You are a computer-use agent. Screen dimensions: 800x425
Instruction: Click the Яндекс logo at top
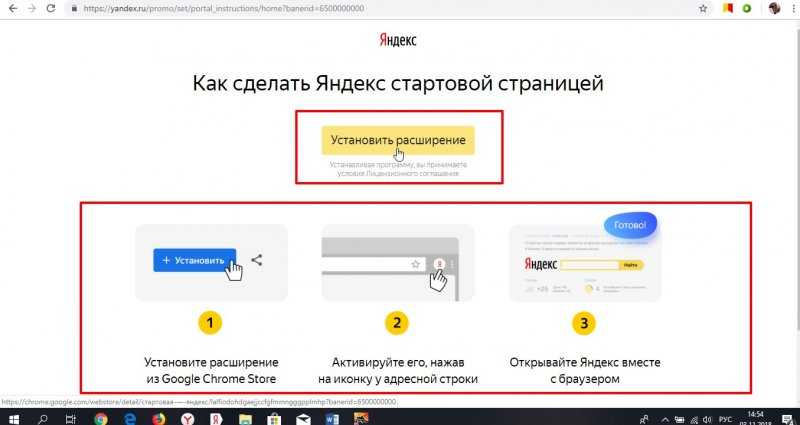click(x=398, y=40)
